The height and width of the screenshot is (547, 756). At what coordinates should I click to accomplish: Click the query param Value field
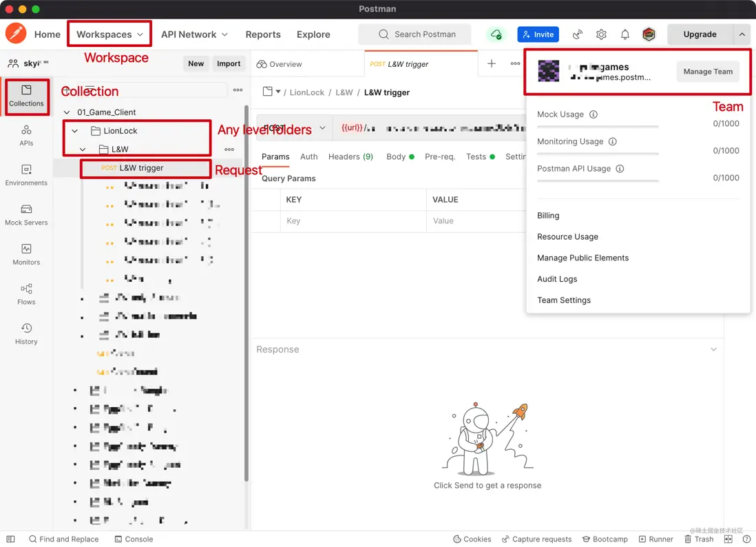476,221
